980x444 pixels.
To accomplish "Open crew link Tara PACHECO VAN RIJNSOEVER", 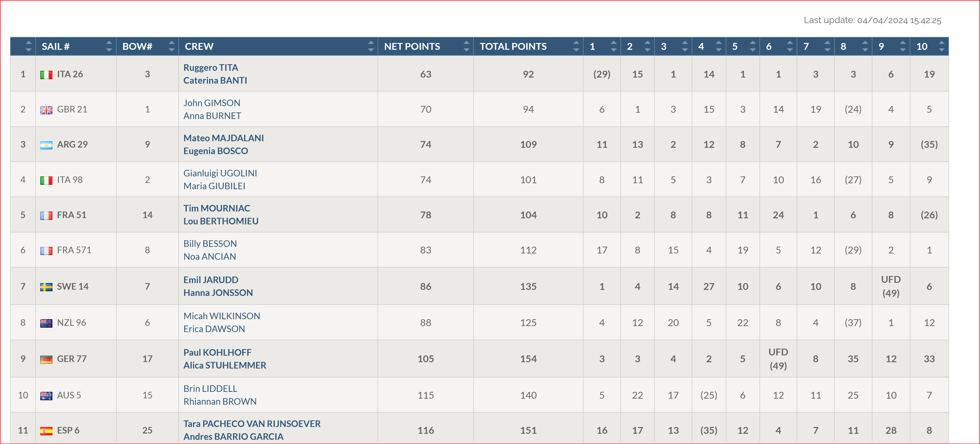I will [x=252, y=424].
